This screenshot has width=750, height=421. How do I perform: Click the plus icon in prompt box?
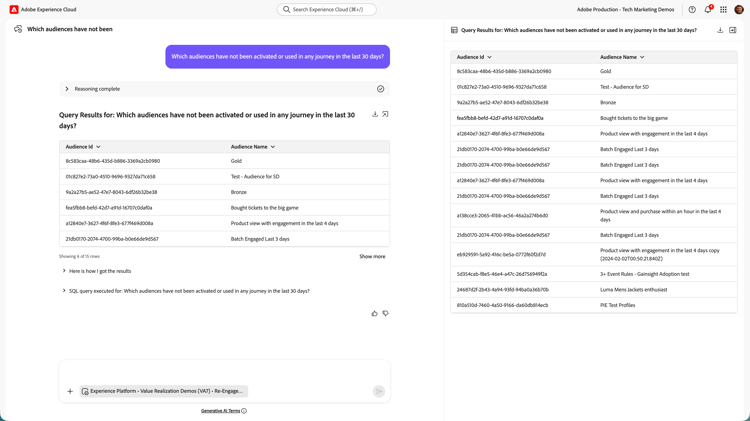pos(70,391)
